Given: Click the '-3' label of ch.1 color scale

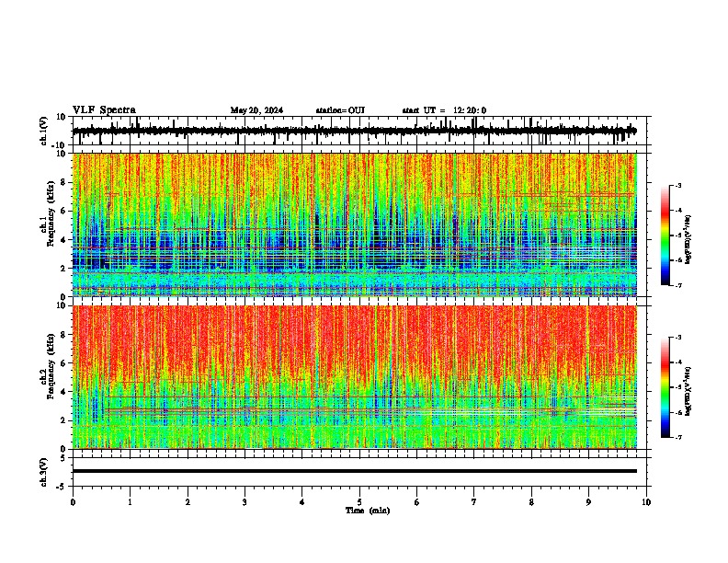Looking at the screenshot, I should click(x=677, y=186).
